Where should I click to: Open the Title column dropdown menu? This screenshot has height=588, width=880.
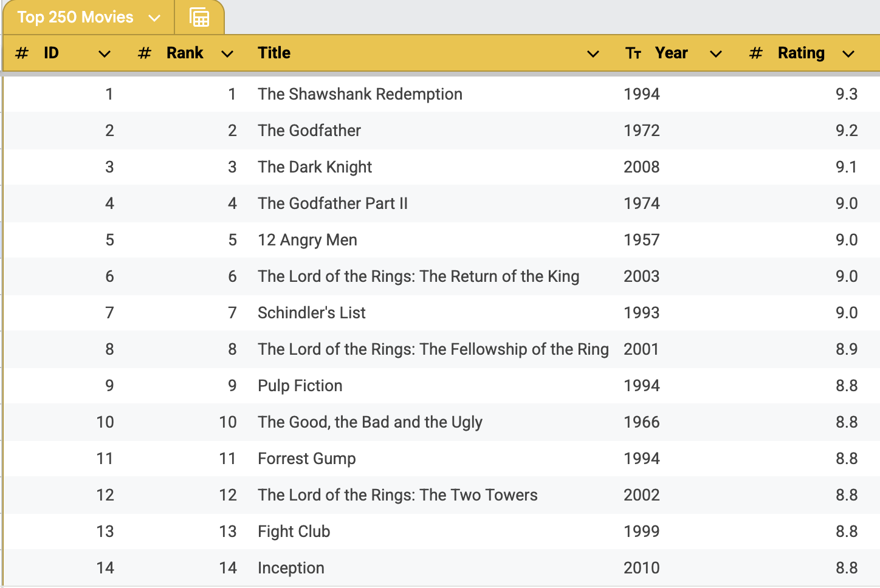pyautogui.click(x=593, y=53)
